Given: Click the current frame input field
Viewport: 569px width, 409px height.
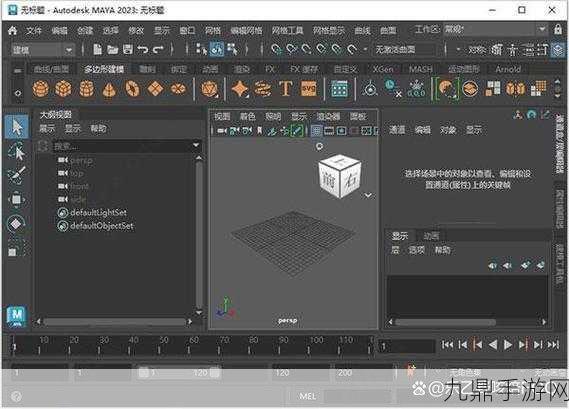Looking at the screenshot, I should (x=406, y=346).
